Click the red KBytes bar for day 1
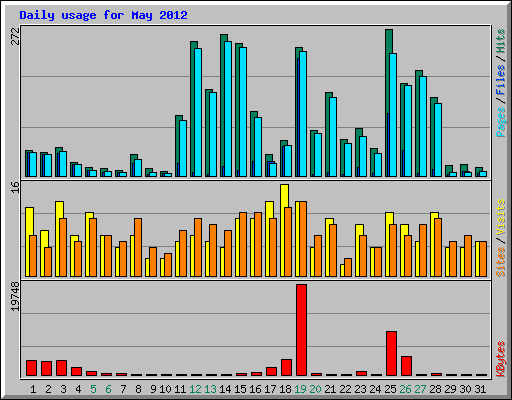This screenshot has width=512, height=400. point(31,368)
